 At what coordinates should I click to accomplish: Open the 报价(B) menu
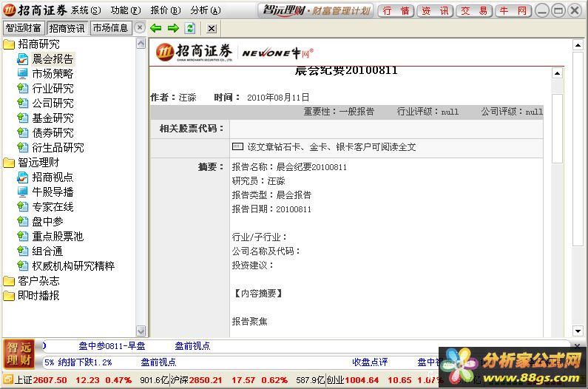166,10
